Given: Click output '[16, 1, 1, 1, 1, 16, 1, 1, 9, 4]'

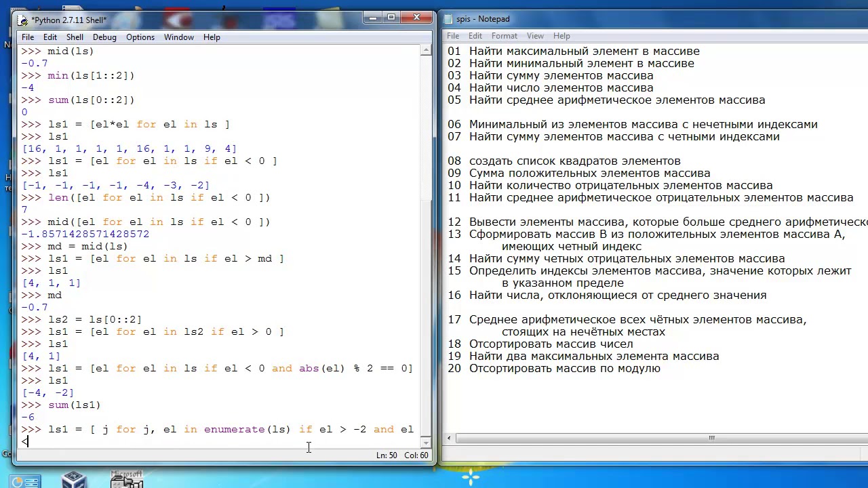Looking at the screenshot, I should coord(129,148).
